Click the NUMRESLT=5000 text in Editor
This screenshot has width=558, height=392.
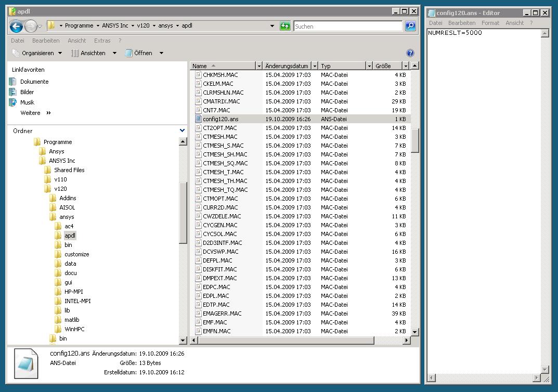point(455,33)
